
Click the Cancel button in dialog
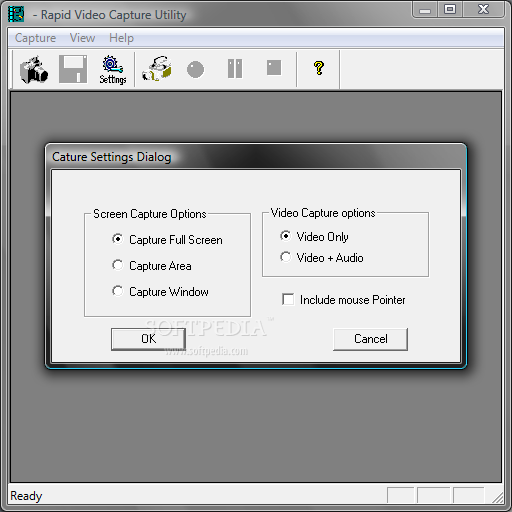tap(370, 339)
